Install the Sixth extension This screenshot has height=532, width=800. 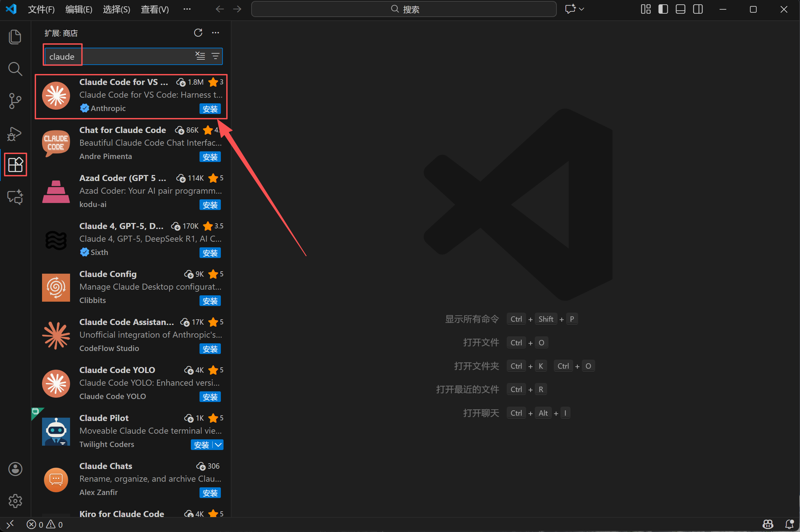(x=210, y=253)
